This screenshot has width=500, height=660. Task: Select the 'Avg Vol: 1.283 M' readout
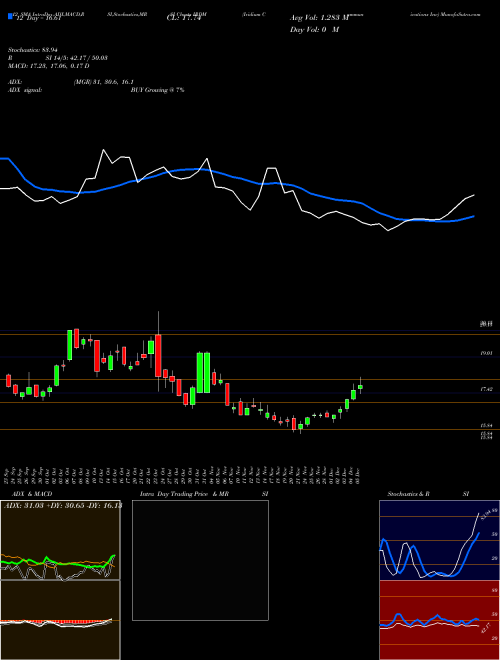(320, 18)
